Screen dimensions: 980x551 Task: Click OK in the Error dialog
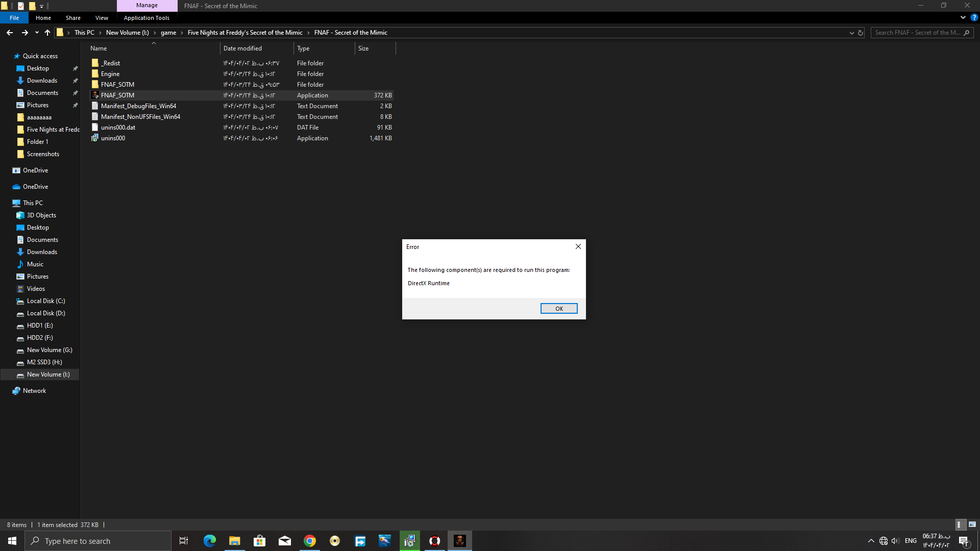(559, 309)
